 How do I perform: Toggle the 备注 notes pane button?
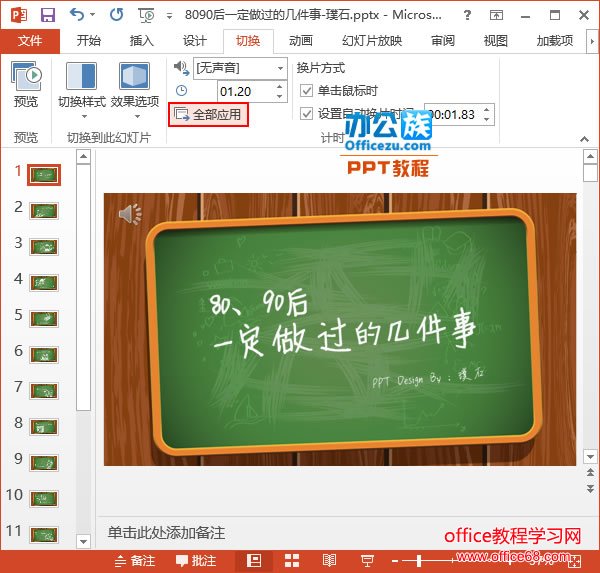click(x=135, y=561)
